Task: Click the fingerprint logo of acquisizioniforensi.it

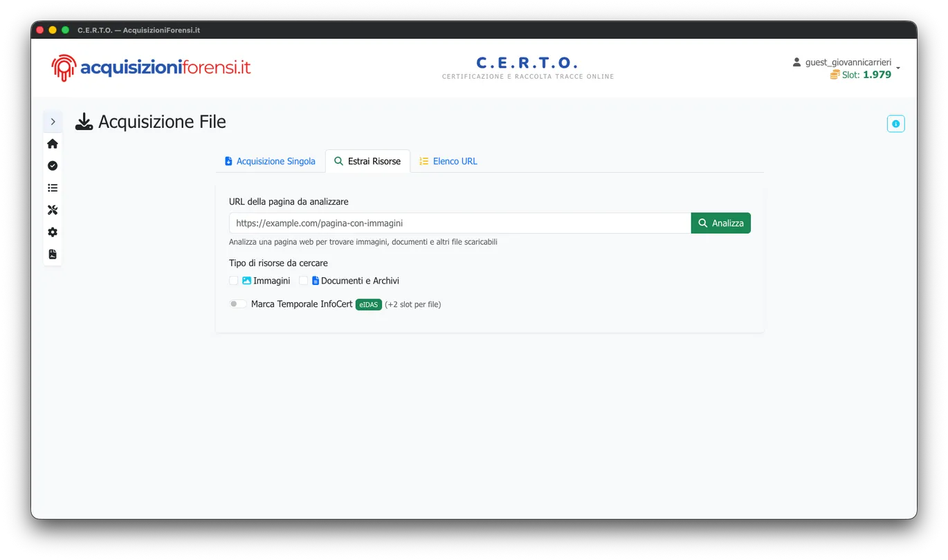Action: click(63, 67)
